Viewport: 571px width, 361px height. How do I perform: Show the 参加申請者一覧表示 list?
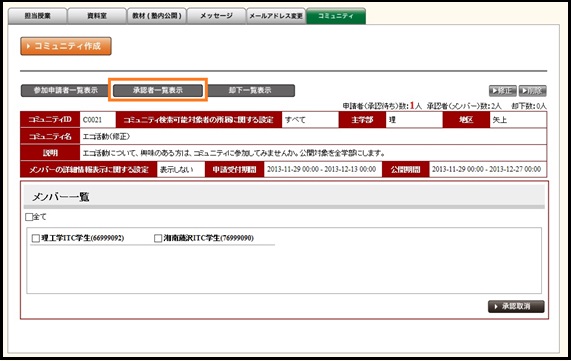(x=66, y=90)
